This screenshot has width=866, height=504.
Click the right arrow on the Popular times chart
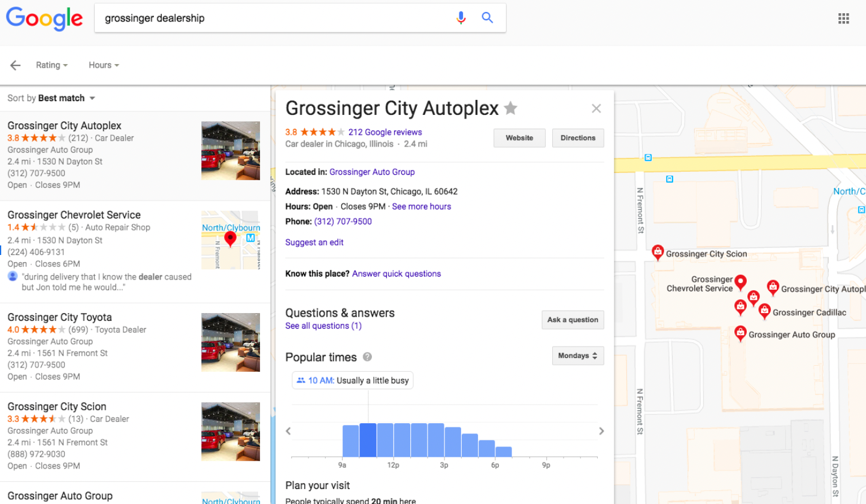(601, 431)
